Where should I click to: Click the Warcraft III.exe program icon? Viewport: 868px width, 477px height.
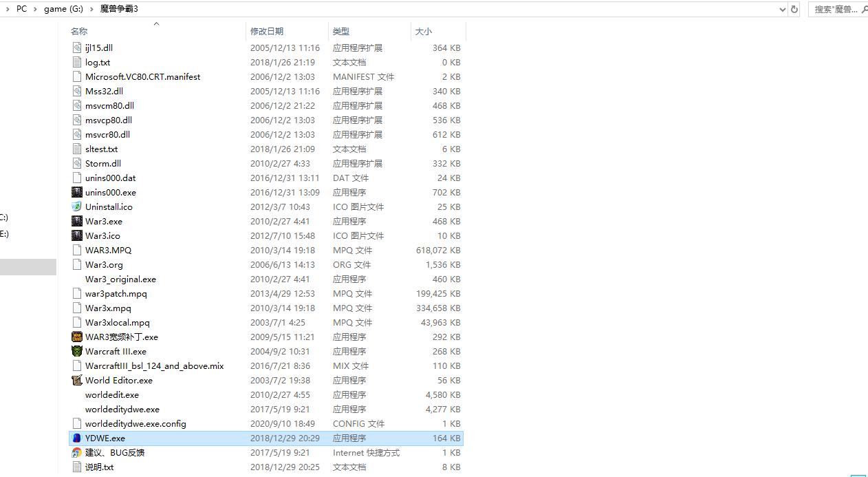pyautogui.click(x=76, y=351)
